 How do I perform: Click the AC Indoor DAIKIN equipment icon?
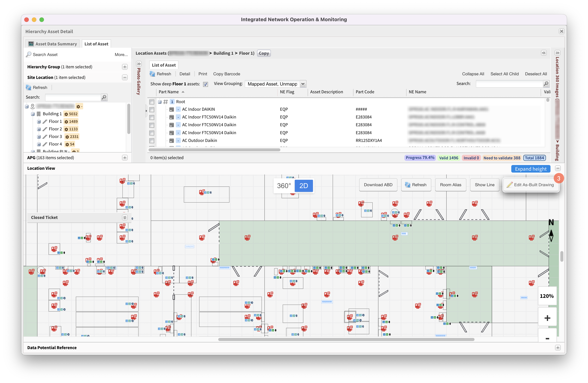[171, 109]
